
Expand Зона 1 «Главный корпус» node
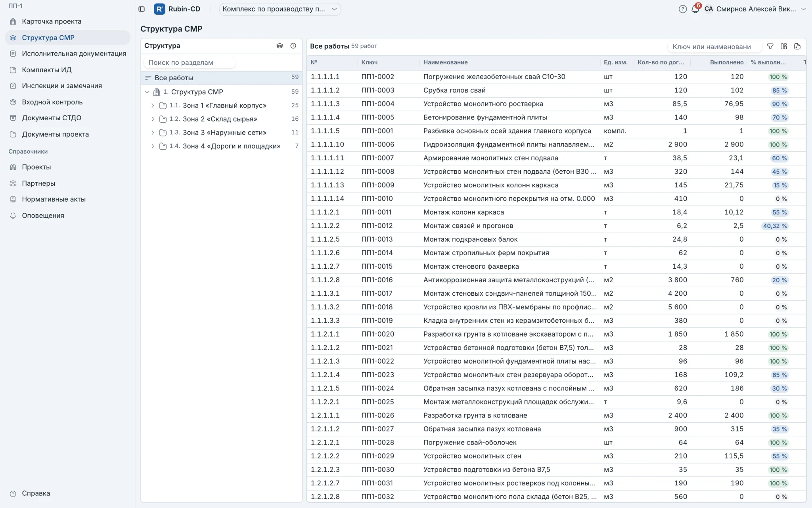(x=153, y=105)
